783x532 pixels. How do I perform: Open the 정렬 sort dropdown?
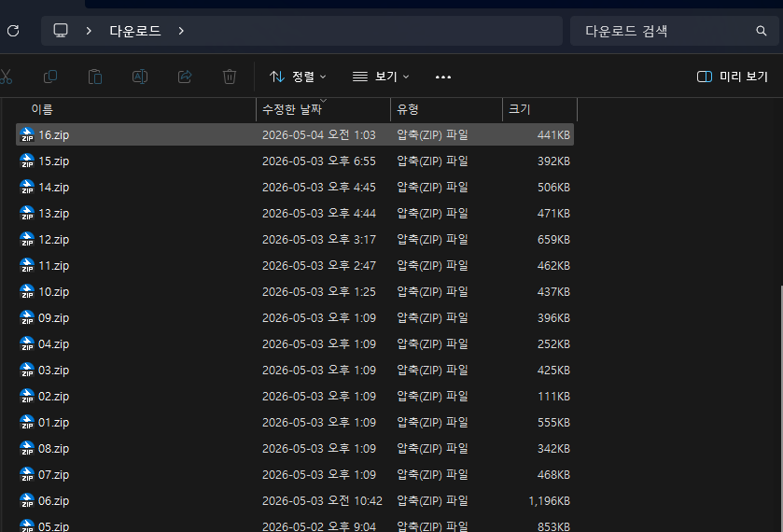[x=298, y=77]
